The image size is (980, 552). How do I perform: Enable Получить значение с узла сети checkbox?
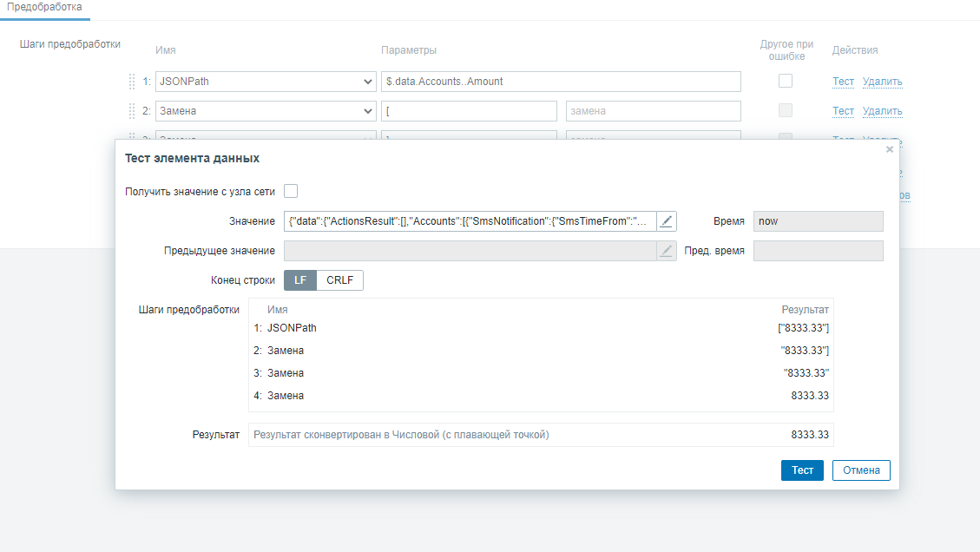pyautogui.click(x=291, y=192)
